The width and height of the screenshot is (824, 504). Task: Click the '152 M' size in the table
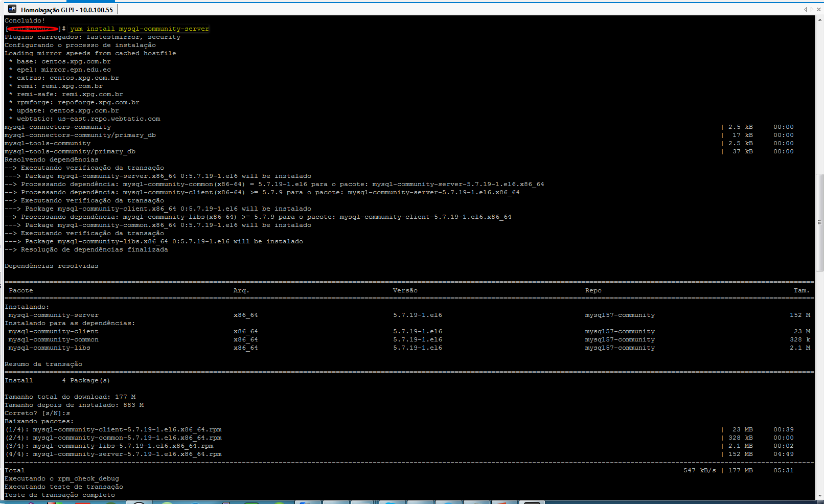pyautogui.click(x=800, y=315)
